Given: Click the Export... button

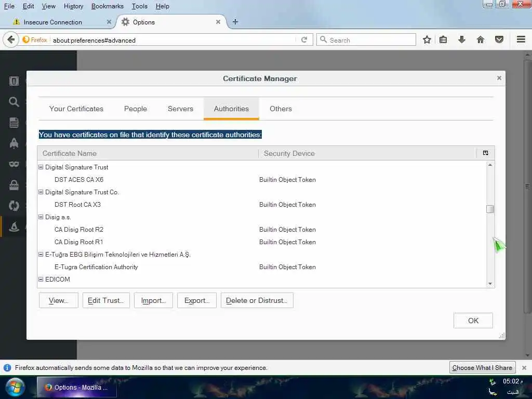Looking at the screenshot, I should tap(197, 300).
